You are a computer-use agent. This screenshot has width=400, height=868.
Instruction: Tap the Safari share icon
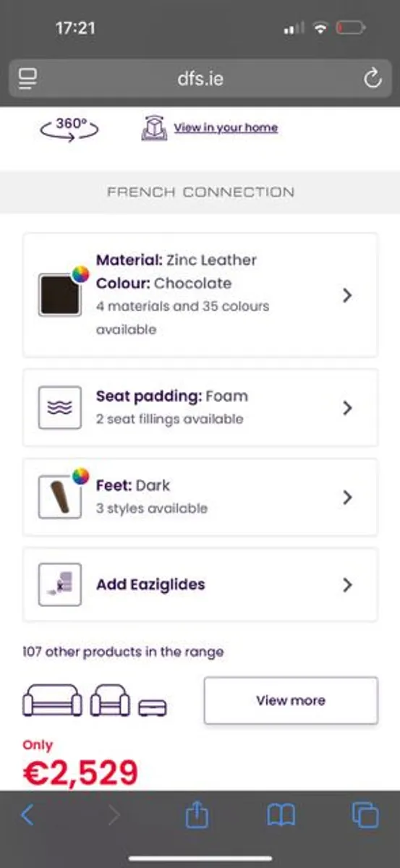[x=197, y=815]
